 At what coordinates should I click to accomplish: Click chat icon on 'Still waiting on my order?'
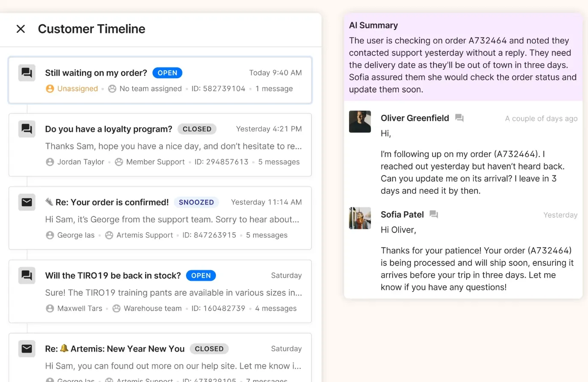[27, 73]
